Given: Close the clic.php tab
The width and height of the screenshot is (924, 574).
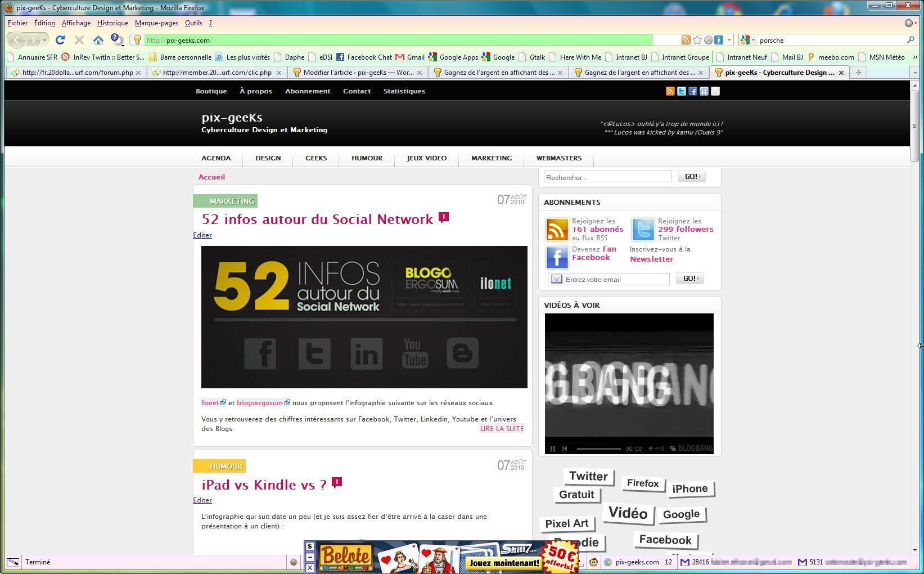Looking at the screenshot, I should 279,73.
